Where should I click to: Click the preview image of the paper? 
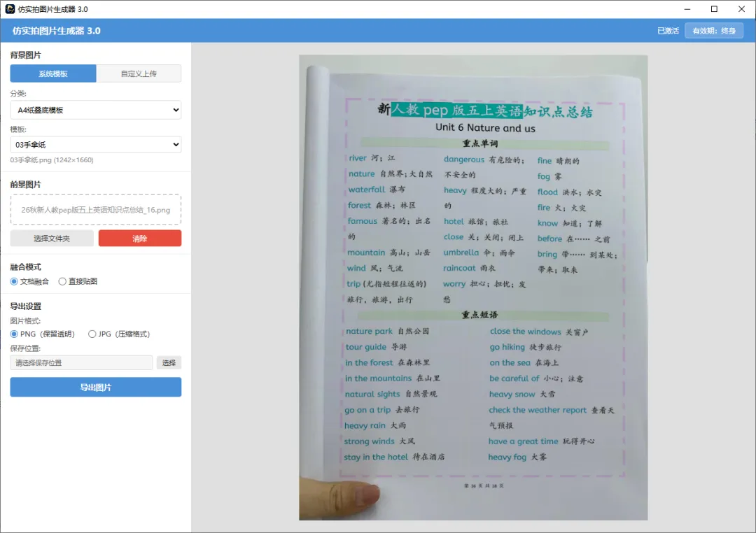[473, 287]
